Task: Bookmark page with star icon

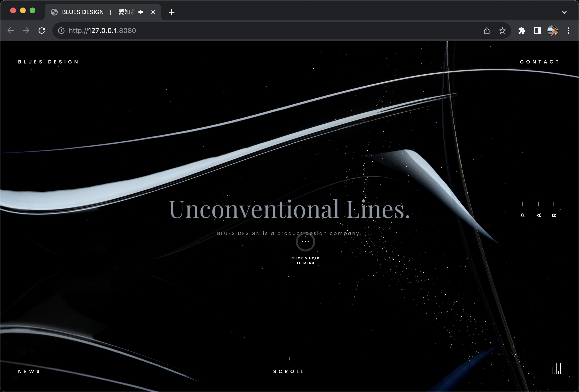Action: pyautogui.click(x=502, y=31)
